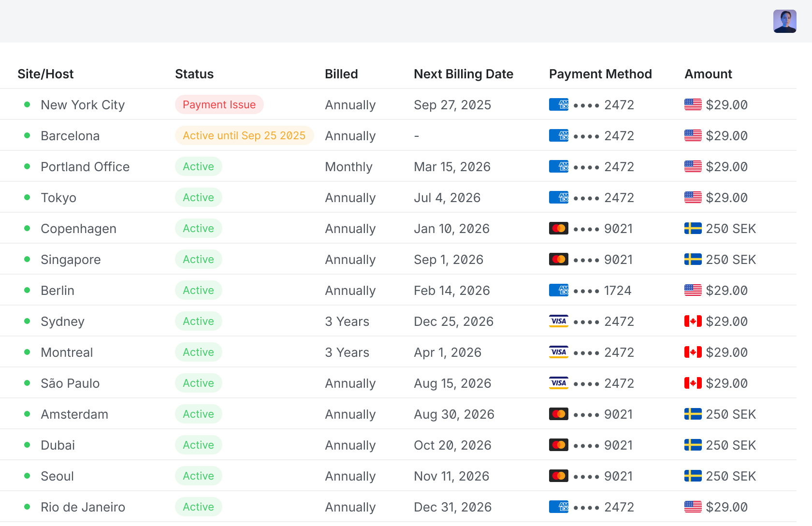The image size is (812, 526).
Task: Click the Active until Sep 25 2025 badge
Action: pyautogui.click(x=244, y=135)
